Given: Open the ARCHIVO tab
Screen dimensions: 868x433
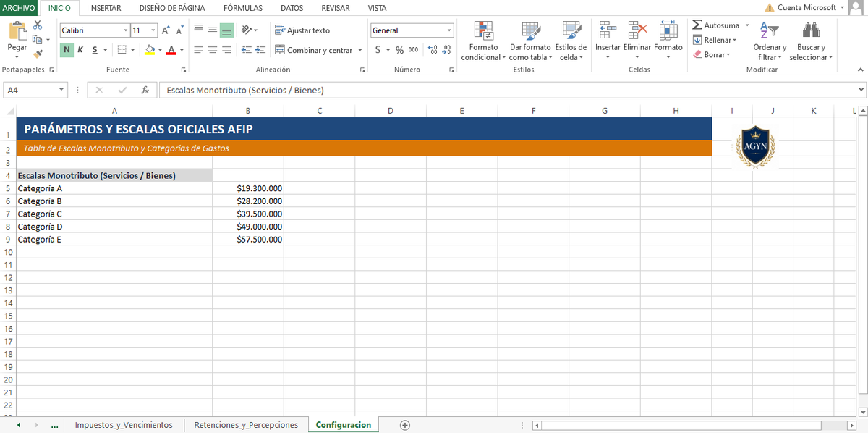Looking at the screenshot, I should click(18, 8).
